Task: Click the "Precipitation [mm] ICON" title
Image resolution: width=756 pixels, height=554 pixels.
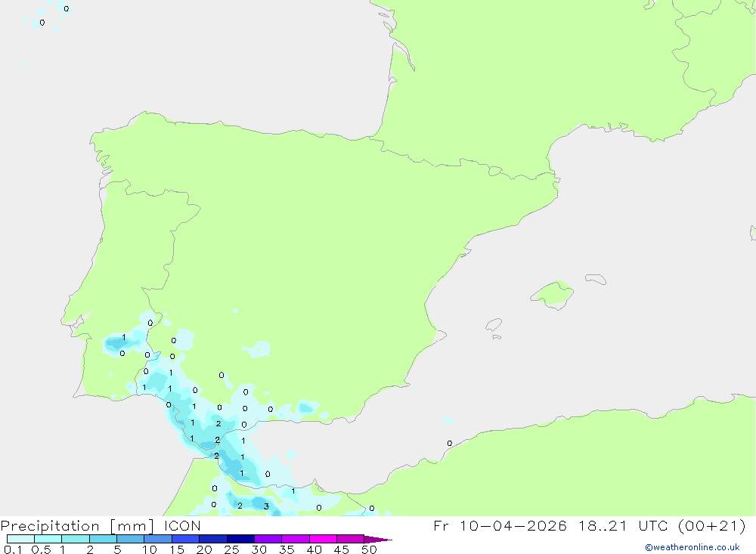Action: (101, 526)
